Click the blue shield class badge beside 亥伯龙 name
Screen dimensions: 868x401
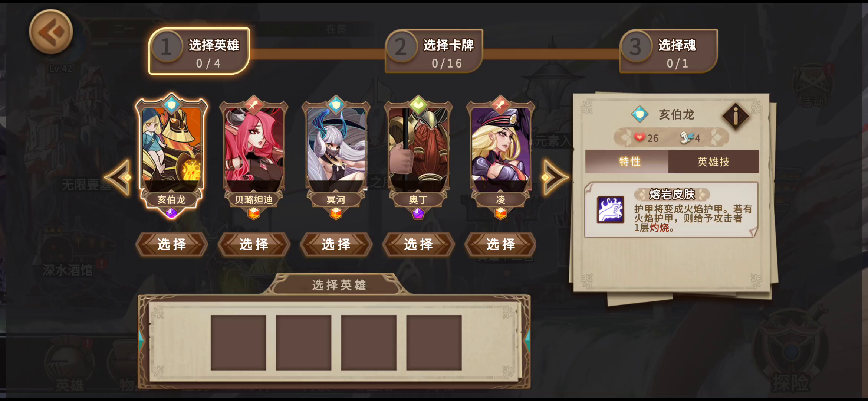coord(640,114)
